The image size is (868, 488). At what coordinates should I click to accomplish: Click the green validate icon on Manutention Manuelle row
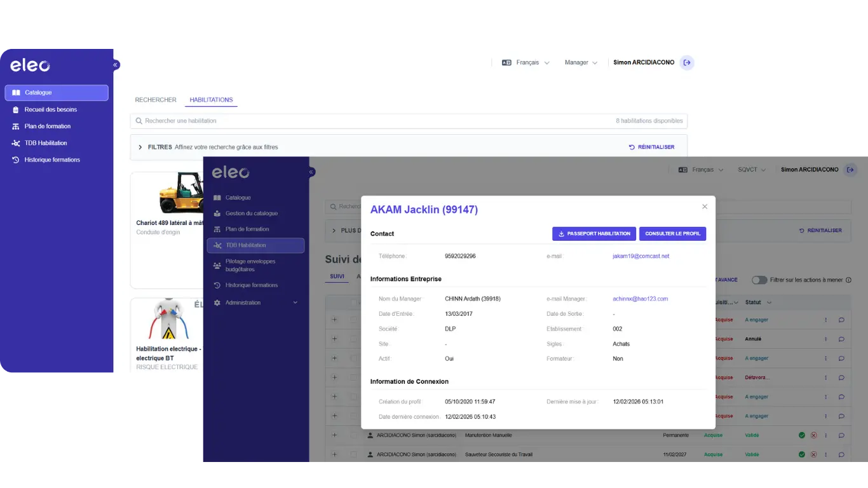[802, 435]
